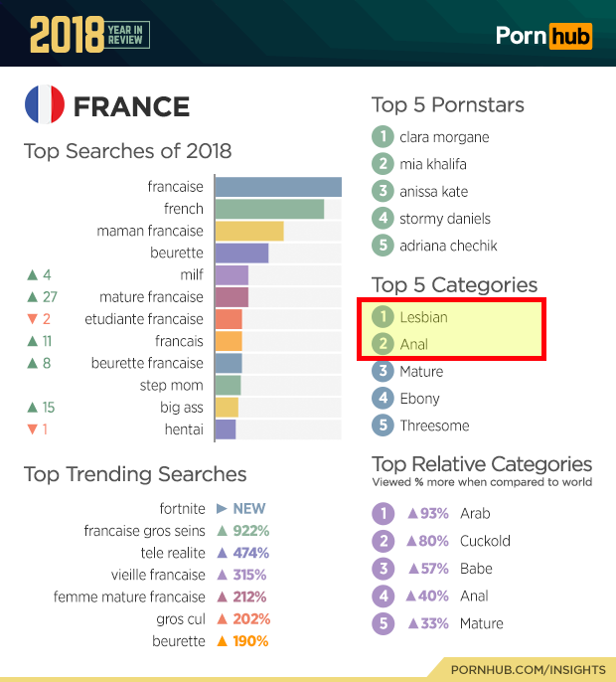Click the number 5 circle beside Threesome
This screenshot has width=616, height=682.
click(x=383, y=425)
